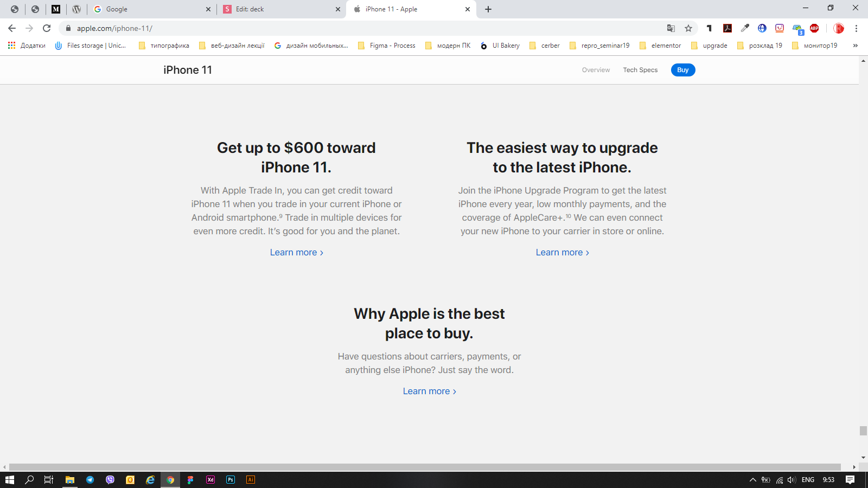868x488 pixels.
Task: Click the horizontal scrollbar at page bottom
Action: coord(425,467)
